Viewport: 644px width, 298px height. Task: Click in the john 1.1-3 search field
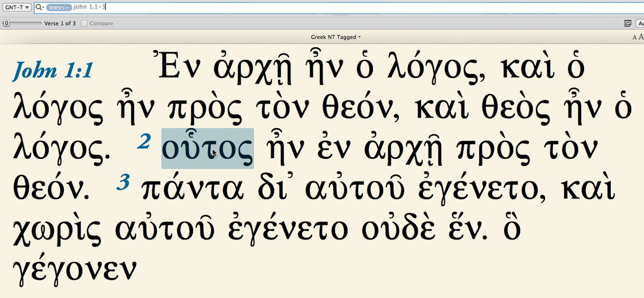click(302, 8)
